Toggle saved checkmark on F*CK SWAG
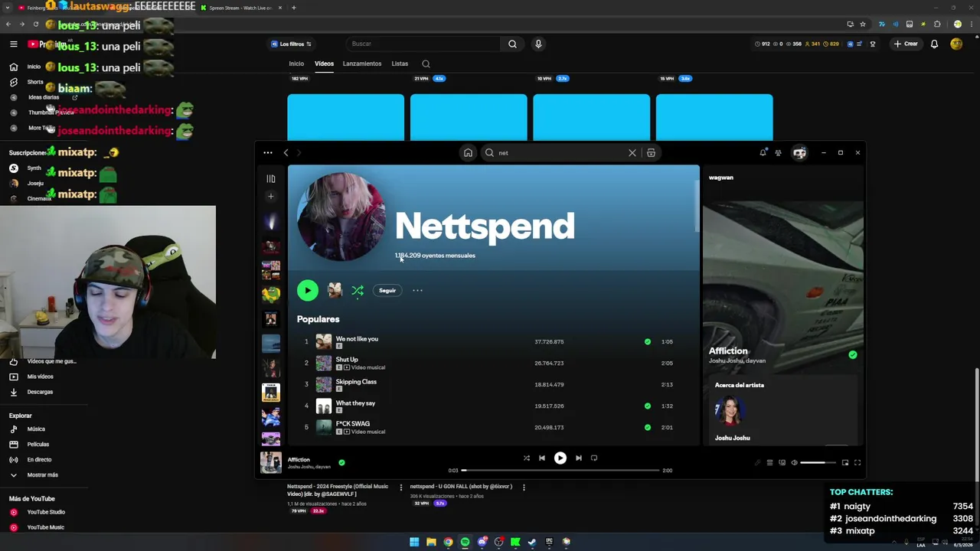The width and height of the screenshot is (980, 551). click(x=648, y=427)
